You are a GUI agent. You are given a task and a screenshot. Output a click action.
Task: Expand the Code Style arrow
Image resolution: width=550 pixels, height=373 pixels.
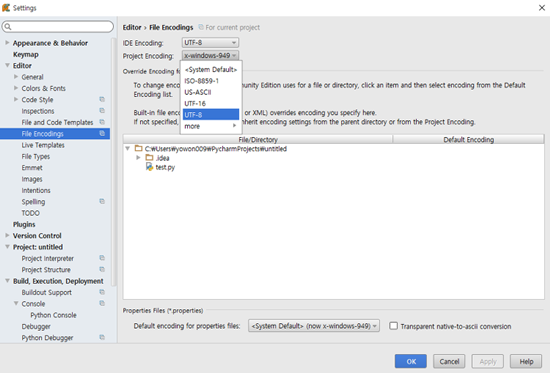tap(16, 99)
